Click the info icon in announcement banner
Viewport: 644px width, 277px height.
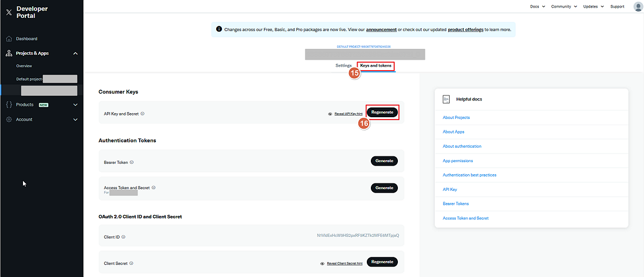click(219, 29)
